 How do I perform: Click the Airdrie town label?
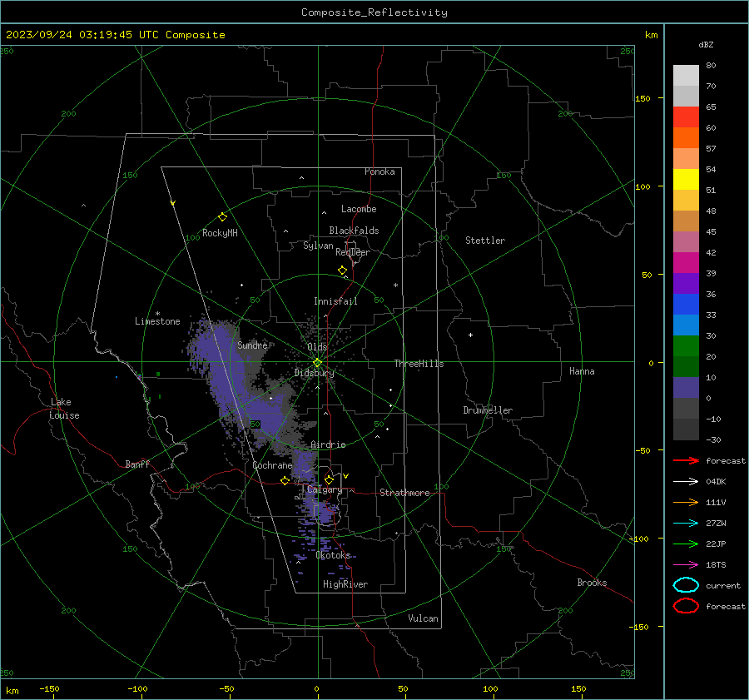point(328,444)
